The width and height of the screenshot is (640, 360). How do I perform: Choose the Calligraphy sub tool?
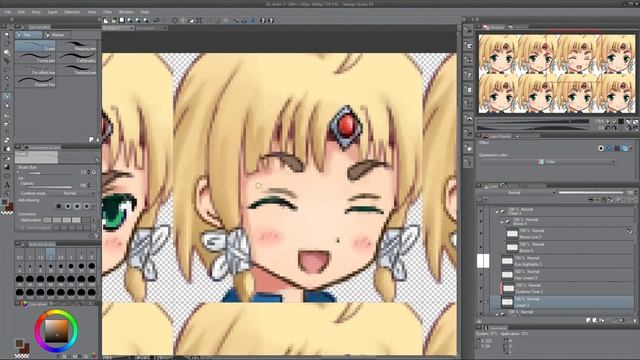click(x=77, y=58)
